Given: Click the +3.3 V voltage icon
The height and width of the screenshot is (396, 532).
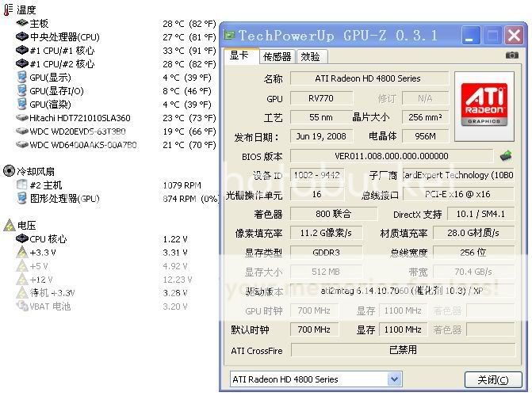Looking at the screenshot, I should pyautogui.click(x=22, y=252).
